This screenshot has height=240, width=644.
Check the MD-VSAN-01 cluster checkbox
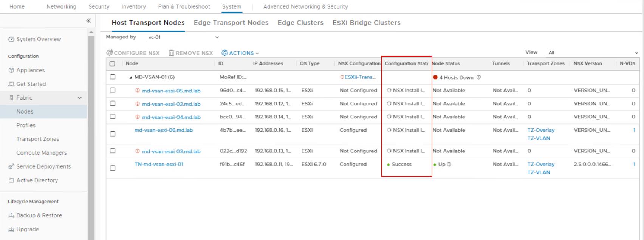(113, 77)
